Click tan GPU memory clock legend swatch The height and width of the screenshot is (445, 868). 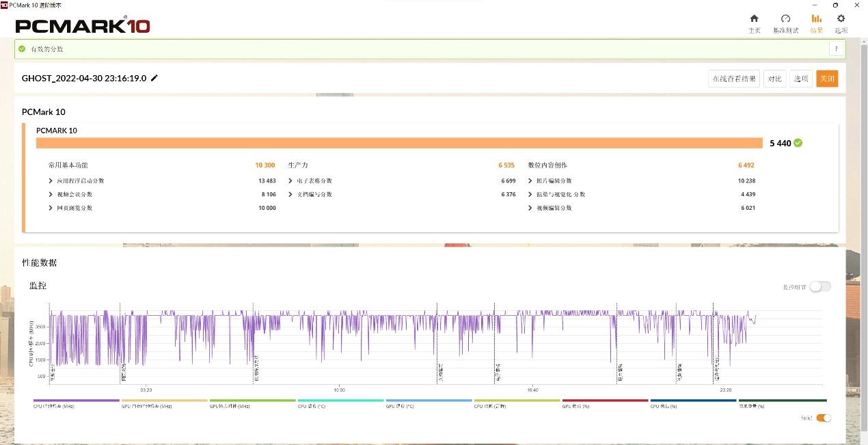click(x=164, y=401)
